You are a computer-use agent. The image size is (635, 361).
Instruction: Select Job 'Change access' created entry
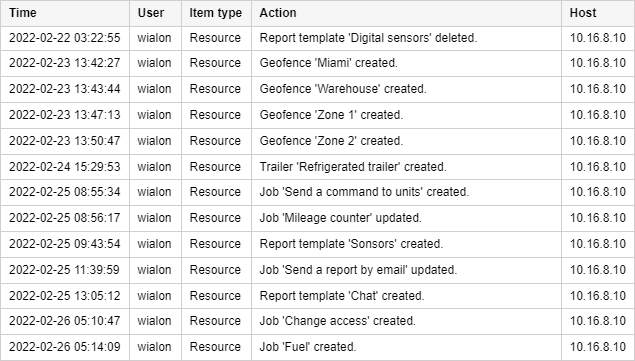(318, 321)
